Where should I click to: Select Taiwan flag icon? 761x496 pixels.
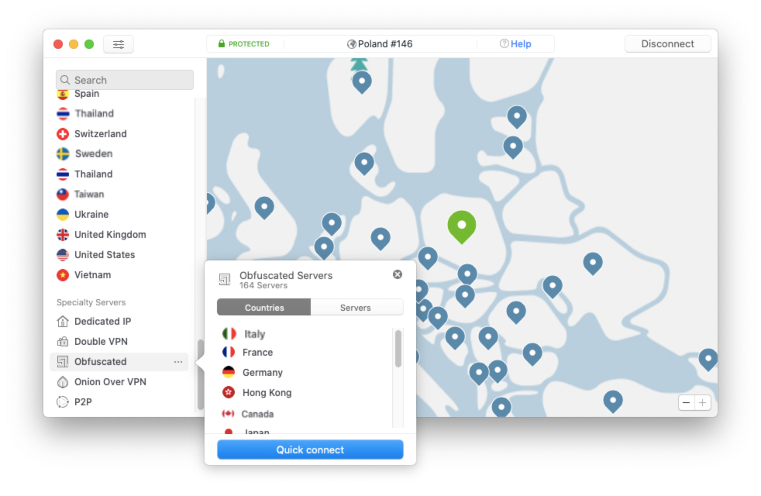click(63, 194)
